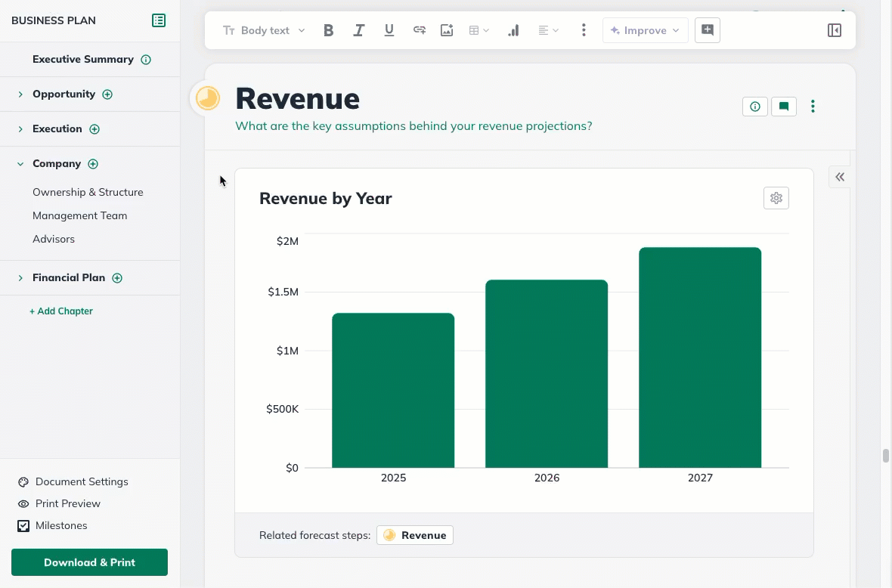Toggle italic formatting
The width and height of the screenshot is (892, 588).
click(358, 30)
